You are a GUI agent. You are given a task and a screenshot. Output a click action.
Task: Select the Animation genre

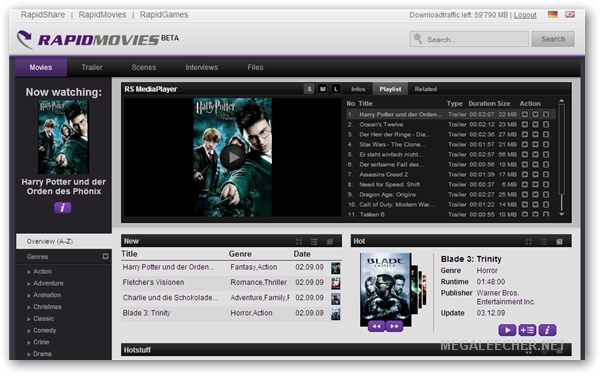click(47, 295)
